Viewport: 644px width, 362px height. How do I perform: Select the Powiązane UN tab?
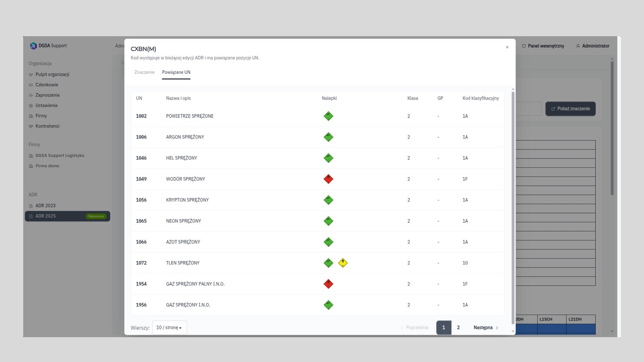(176, 72)
